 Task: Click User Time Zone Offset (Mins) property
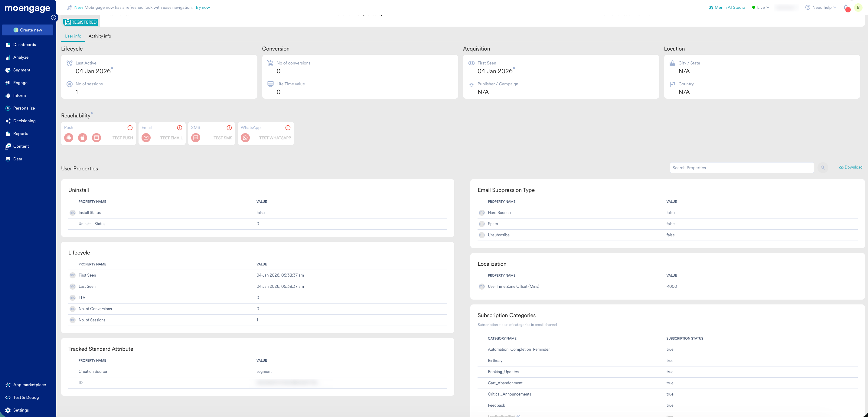point(514,287)
